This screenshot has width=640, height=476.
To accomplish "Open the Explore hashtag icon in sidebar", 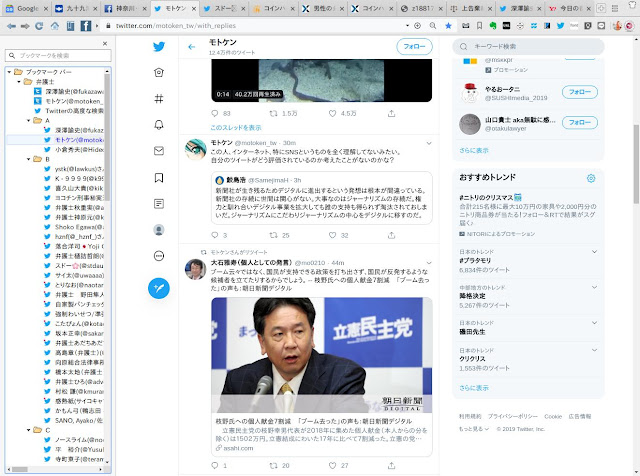I will click(x=159, y=98).
